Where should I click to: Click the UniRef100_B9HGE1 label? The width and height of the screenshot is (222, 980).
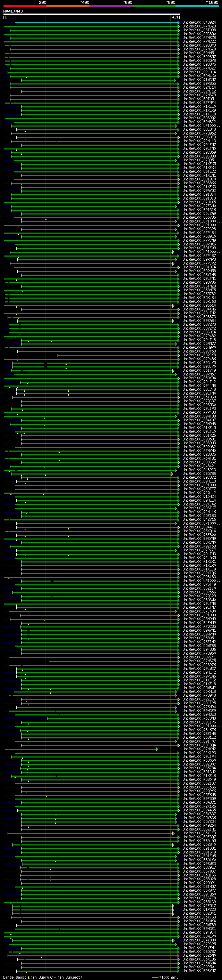[x=199, y=929]
